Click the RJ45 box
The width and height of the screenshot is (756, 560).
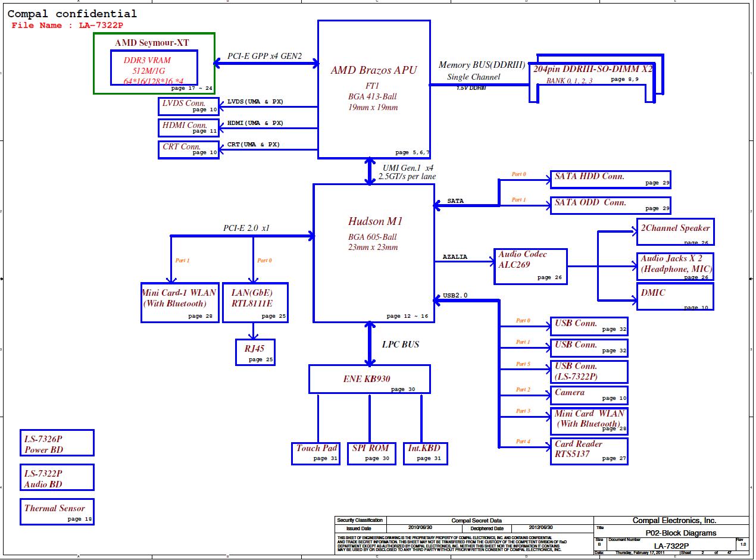[x=255, y=352]
